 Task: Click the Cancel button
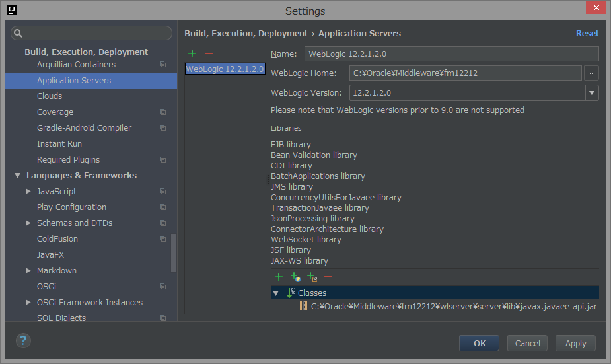point(527,343)
